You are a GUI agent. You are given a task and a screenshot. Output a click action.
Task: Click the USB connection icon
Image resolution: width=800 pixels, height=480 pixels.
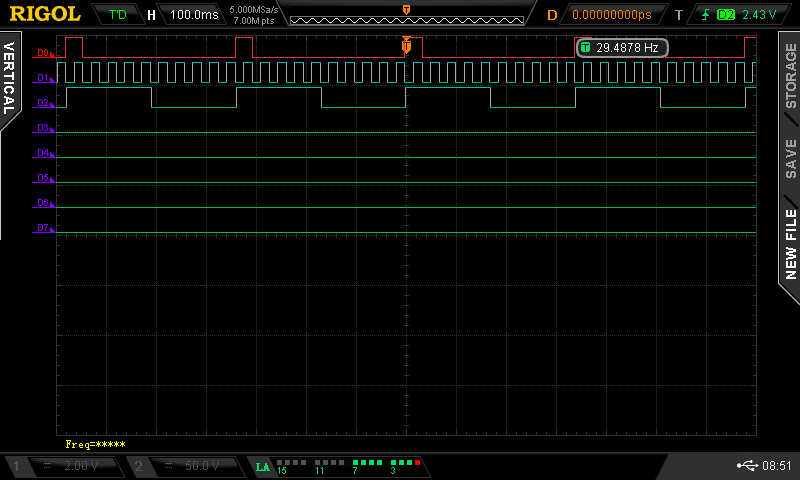(747, 465)
